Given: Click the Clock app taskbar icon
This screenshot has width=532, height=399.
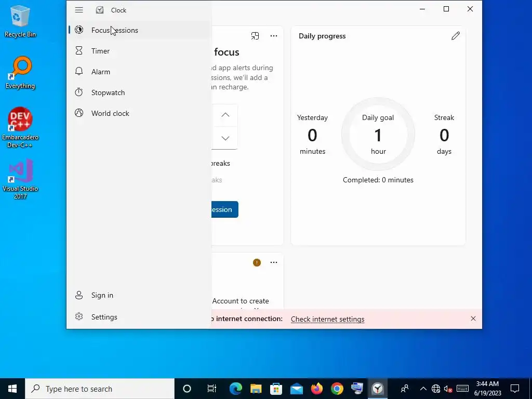Looking at the screenshot, I should pyautogui.click(x=378, y=389).
